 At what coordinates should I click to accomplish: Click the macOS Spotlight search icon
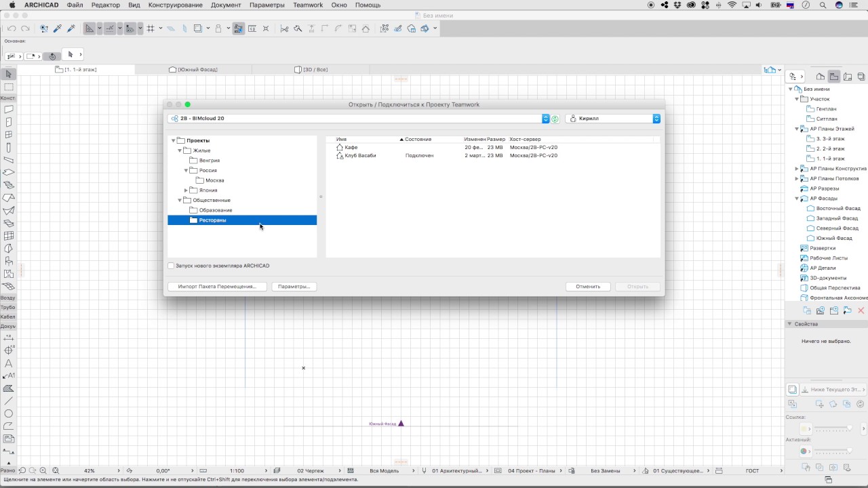[823, 5]
